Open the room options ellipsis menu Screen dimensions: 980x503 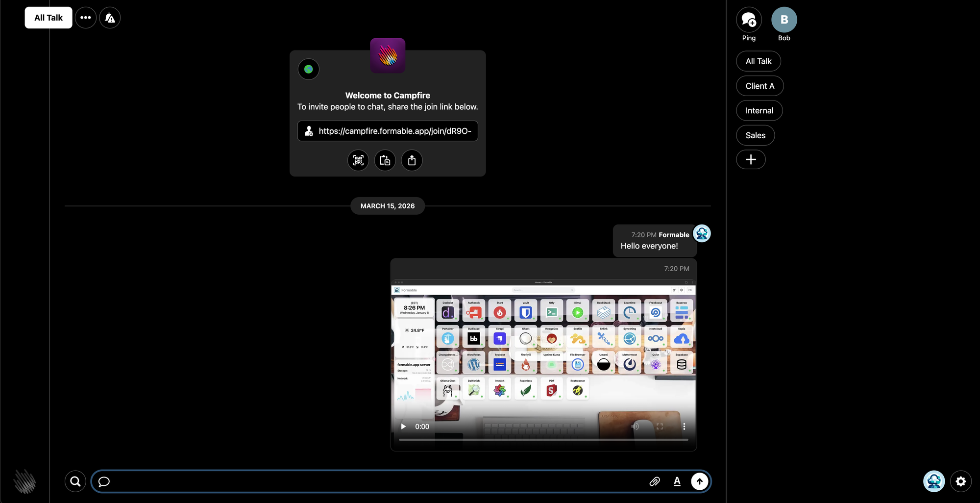point(86,18)
